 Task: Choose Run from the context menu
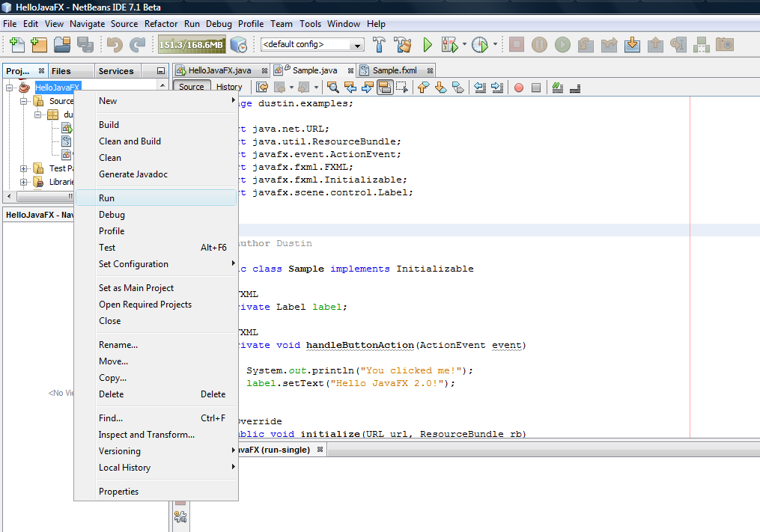(156, 198)
